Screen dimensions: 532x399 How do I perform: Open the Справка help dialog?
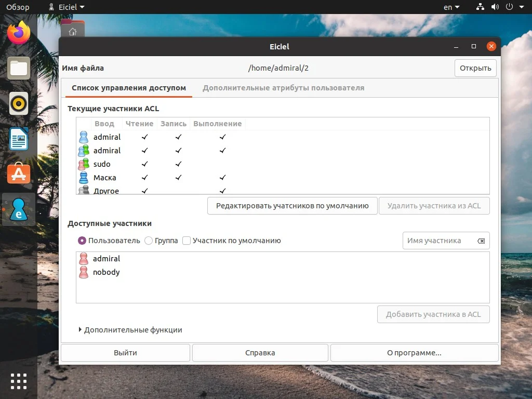pyautogui.click(x=260, y=352)
